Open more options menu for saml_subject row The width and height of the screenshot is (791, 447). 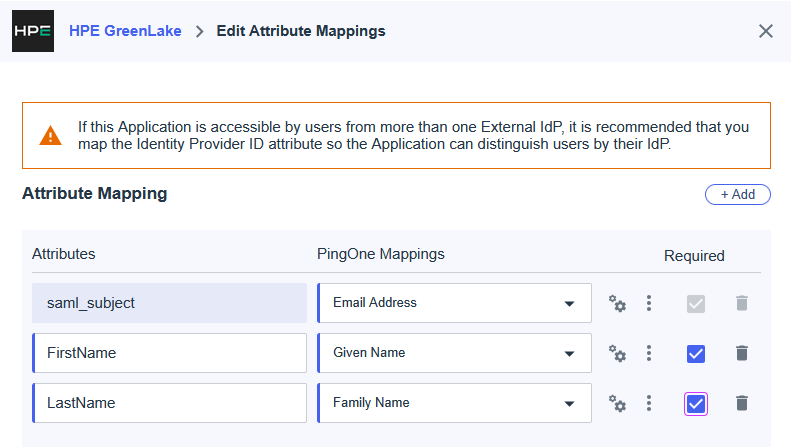click(649, 303)
